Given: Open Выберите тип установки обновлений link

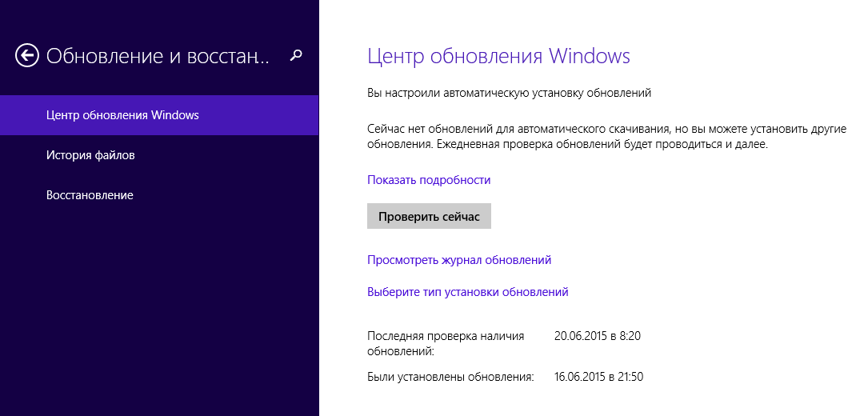Looking at the screenshot, I should click(468, 292).
